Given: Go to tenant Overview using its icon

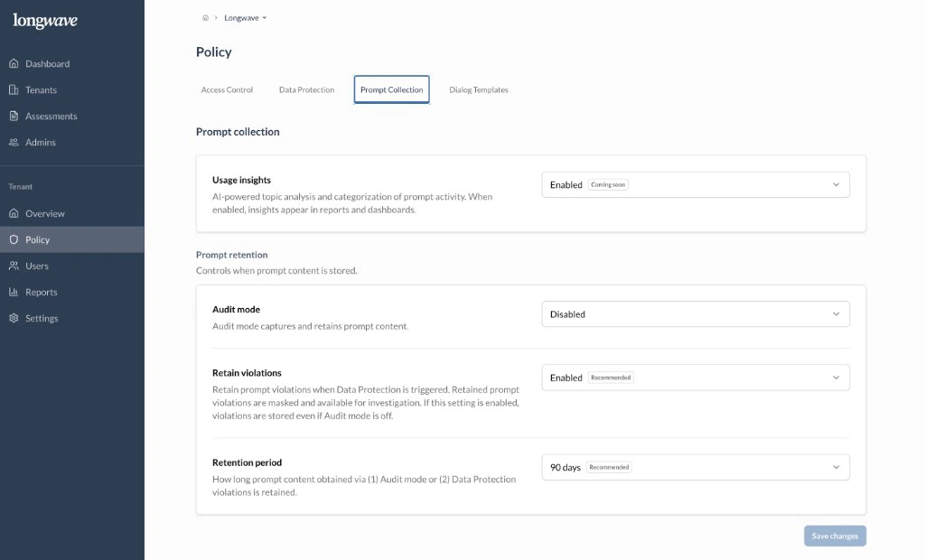Looking at the screenshot, I should click(x=13, y=213).
